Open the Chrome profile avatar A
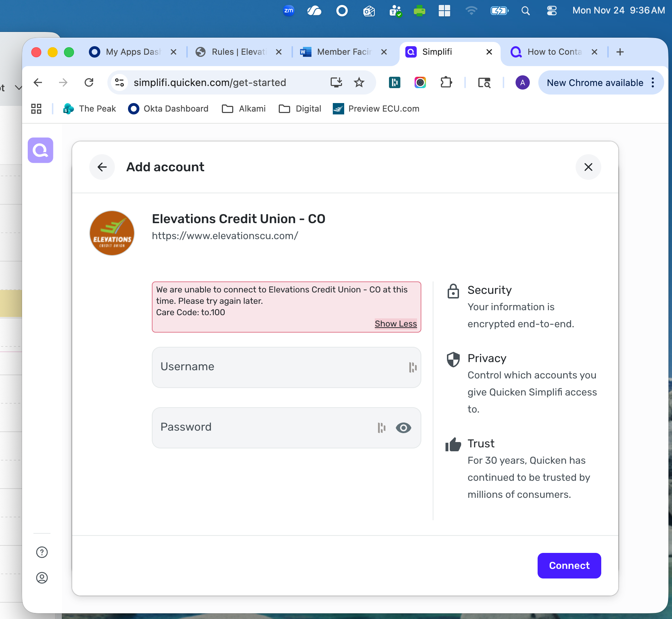The width and height of the screenshot is (672, 619). click(x=522, y=82)
